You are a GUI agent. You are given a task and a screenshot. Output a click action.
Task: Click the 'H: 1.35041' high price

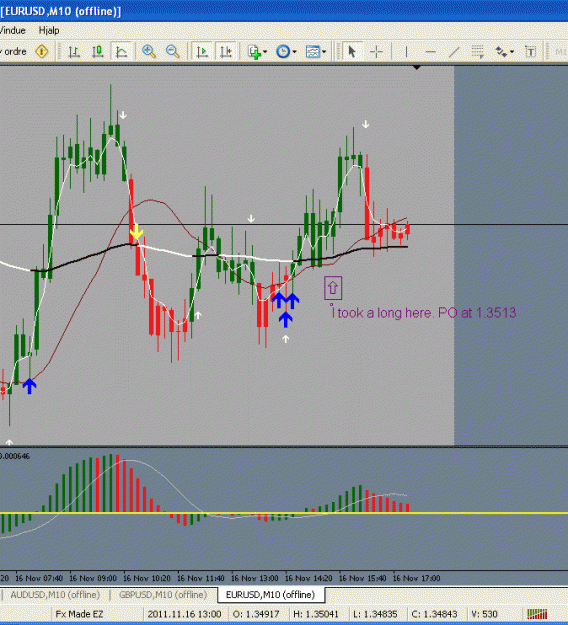pos(316,614)
